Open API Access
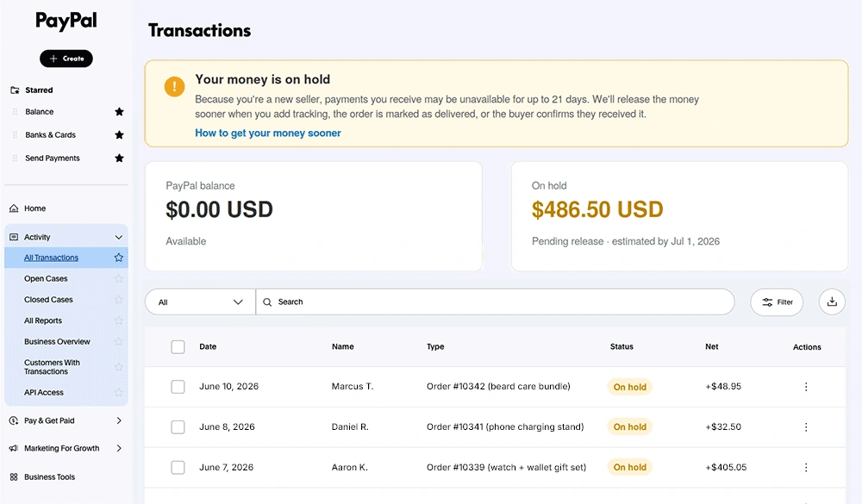The width and height of the screenshot is (862, 504). [x=43, y=392]
